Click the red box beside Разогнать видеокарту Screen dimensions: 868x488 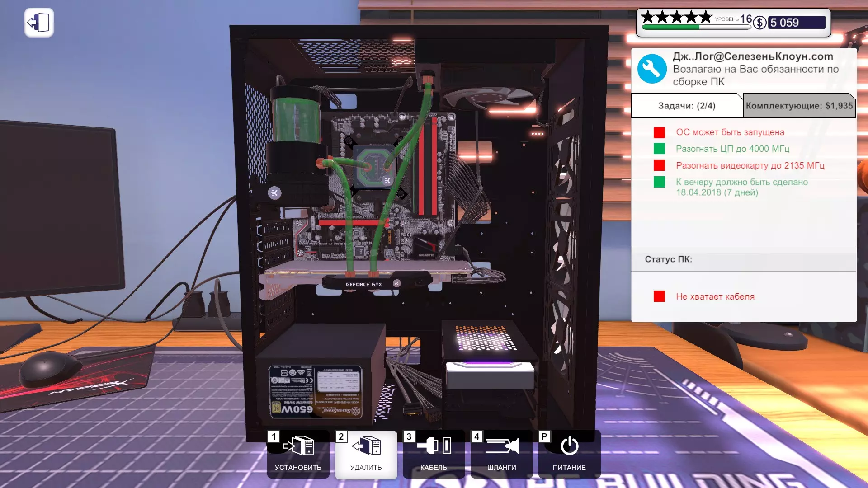tap(659, 165)
